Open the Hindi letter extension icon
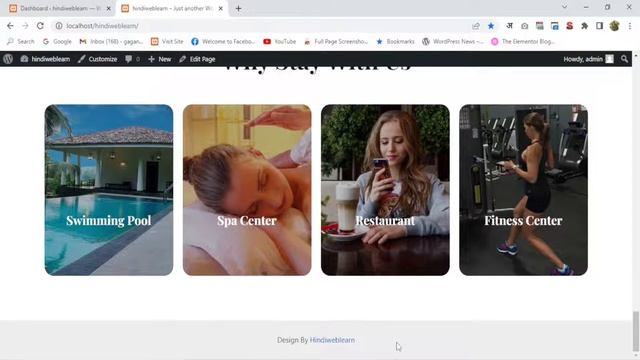The height and width of the screenshot is (360, 640). [x=509, y=26]
